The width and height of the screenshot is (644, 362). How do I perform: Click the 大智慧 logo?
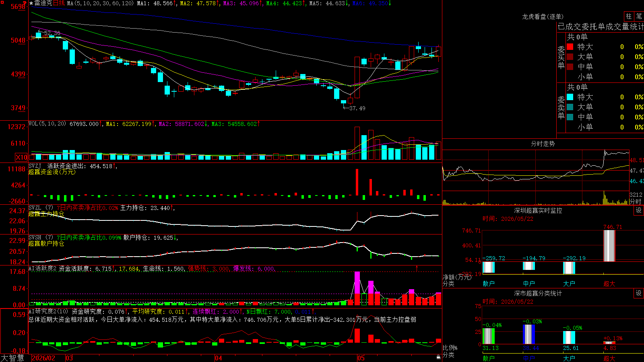(x=12, y=358)
